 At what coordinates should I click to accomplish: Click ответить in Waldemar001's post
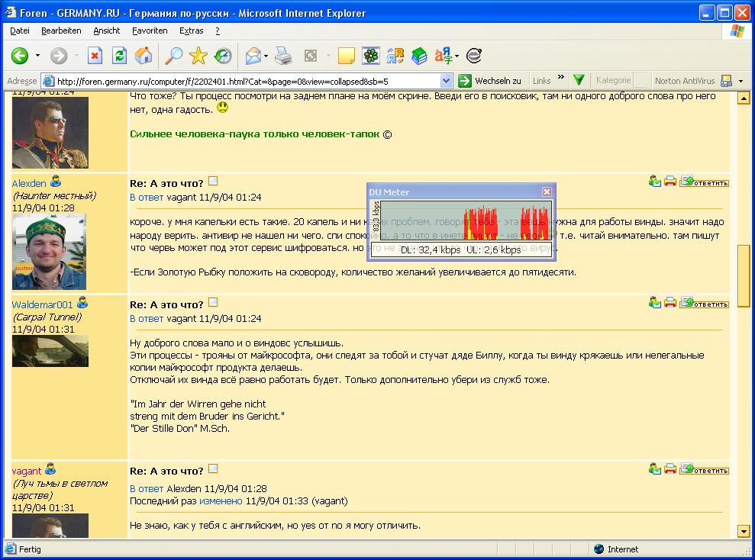coord(704,303)
